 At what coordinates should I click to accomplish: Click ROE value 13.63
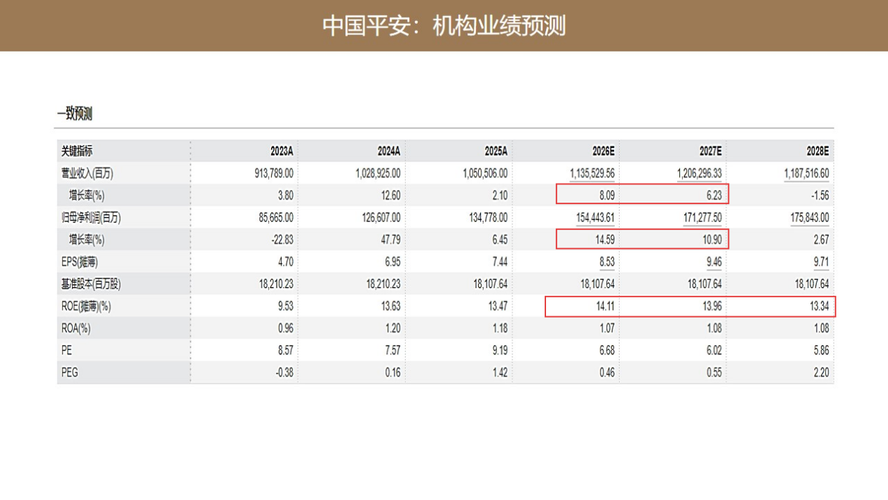click(x=391, y=306)
